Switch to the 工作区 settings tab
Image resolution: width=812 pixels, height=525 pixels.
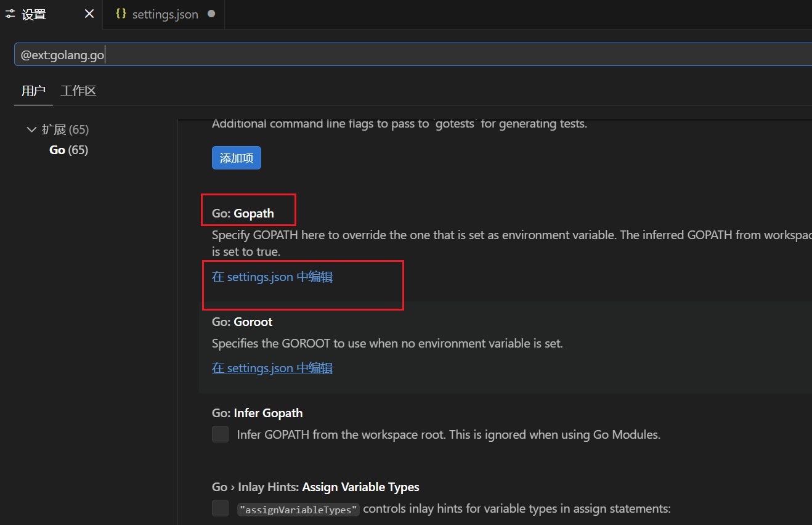pyautogui.click(x=78, y=91)
